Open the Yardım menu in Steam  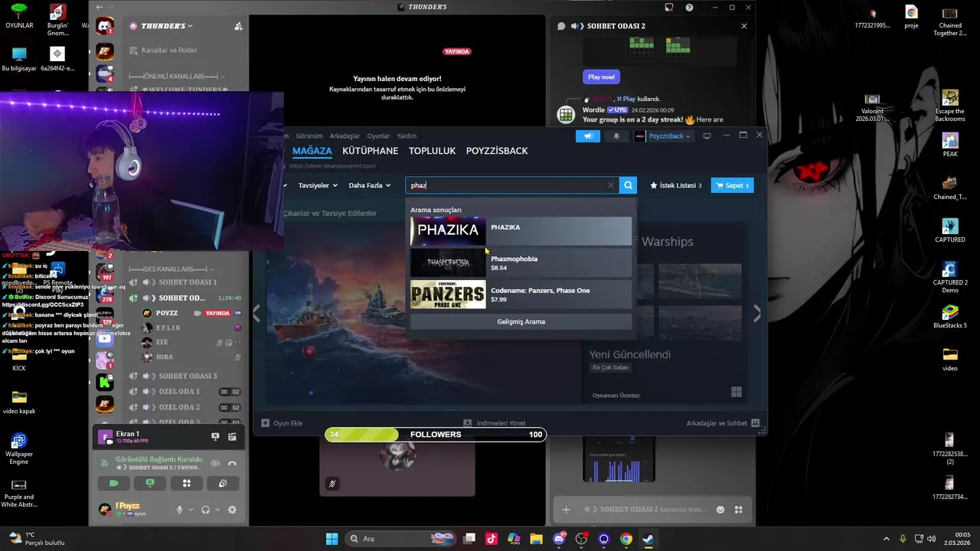coord(407,136)
